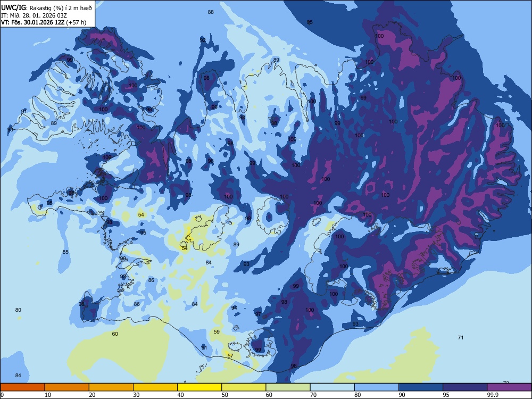Click the pale yellow 50–60 legend swatch

(244, 387)
